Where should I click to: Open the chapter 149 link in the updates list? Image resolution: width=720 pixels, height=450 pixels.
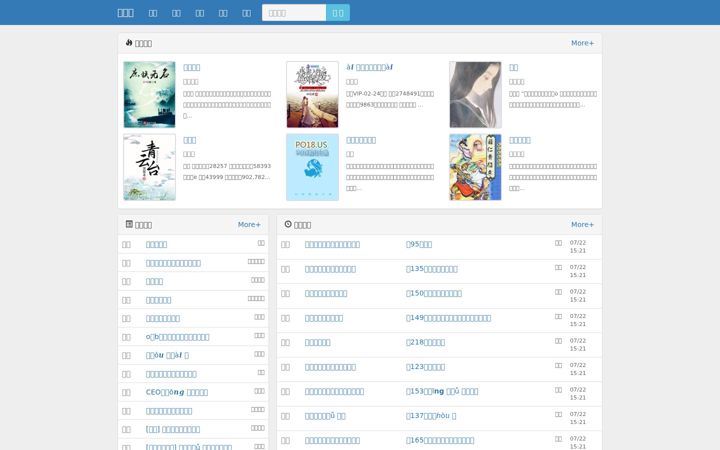(x=449, y=318)
